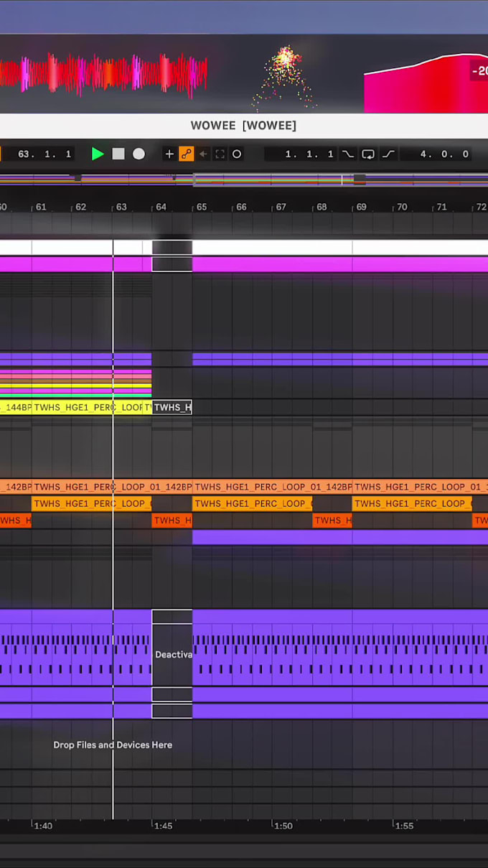Select orange TWHS_HGE1_PERC_LOOP_01_142BP clip at bar 61

pos(112,487)
